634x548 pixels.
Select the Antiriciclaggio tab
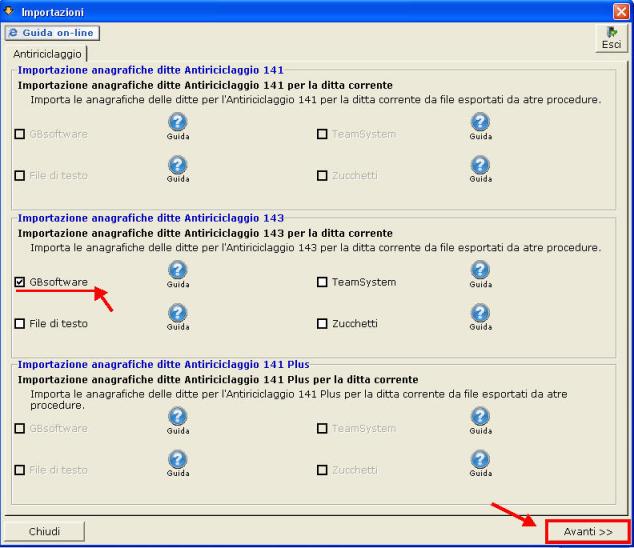(x=47, y=54)
